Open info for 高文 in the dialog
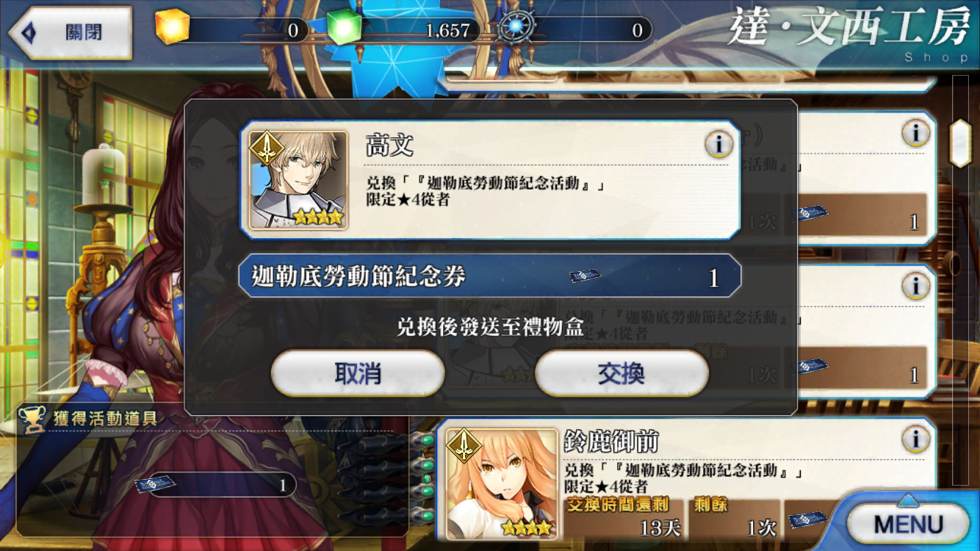 pos(718,145)
